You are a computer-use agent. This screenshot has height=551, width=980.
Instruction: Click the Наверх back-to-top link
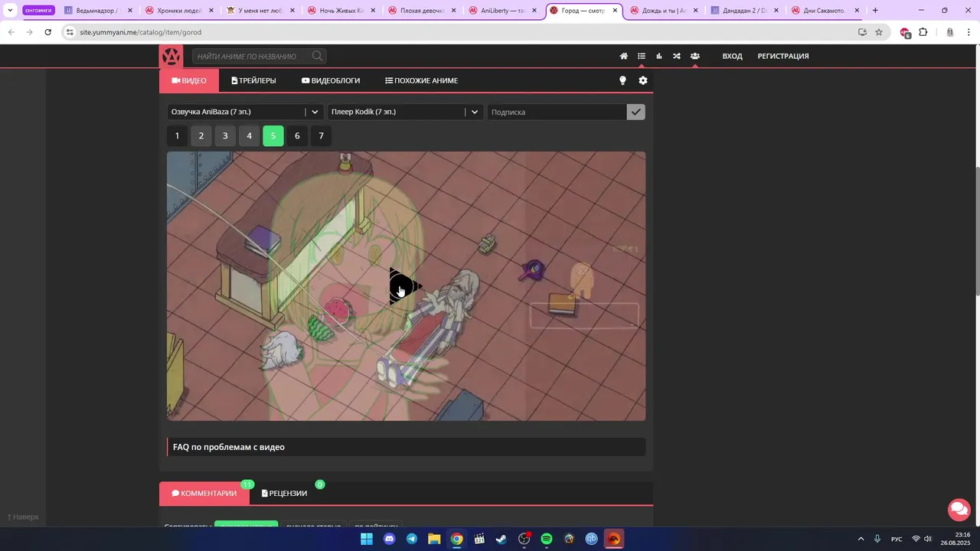(x=23, y=517)
